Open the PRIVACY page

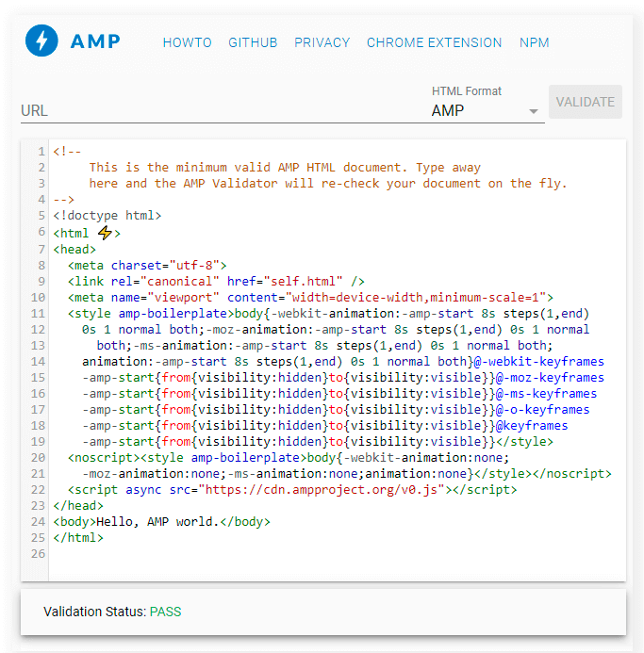[x=322, y=42]
